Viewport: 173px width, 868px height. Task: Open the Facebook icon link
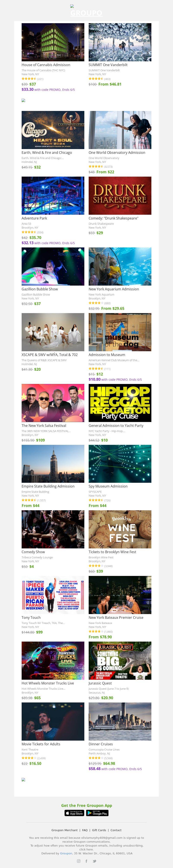pos(86,861)
